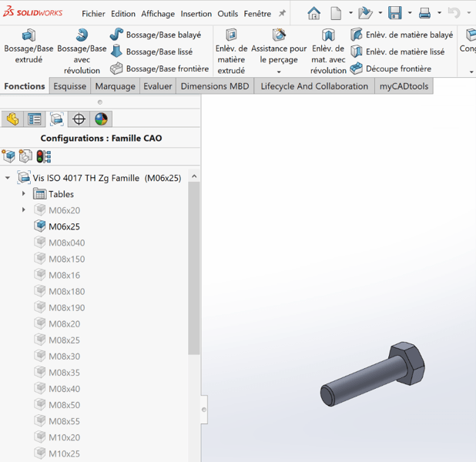Select Bossage/Base avec révolution tool
The width and height of the screenshot is (476, 462).
point(82,52)
